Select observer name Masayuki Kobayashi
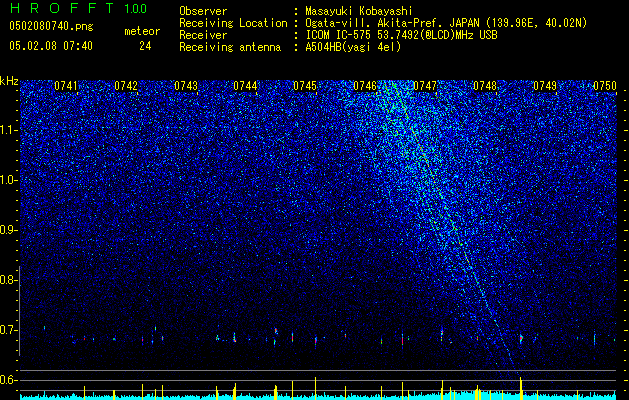This screenshot has height=400, width=629. click(359, 11)
